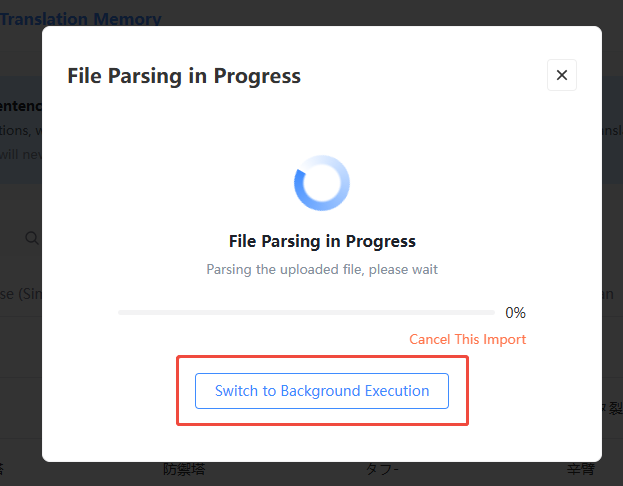The image size is (623, 486).
Task: Select the 辛臂 table cell
Action: click(580, 469)
